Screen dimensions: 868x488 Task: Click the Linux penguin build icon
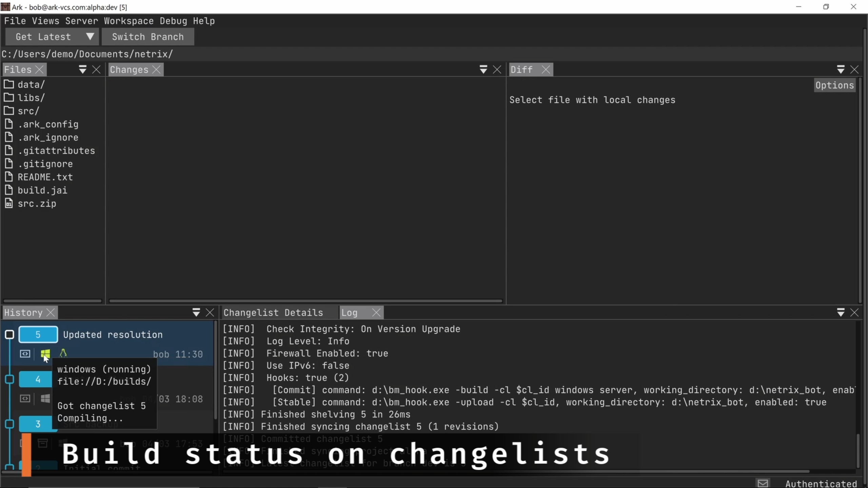coord(63,353)
